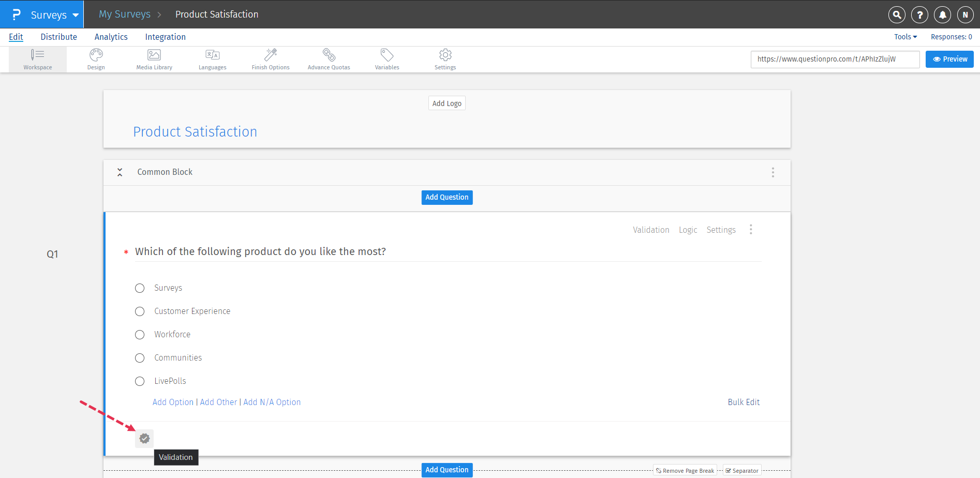The width and height of the screenshot is (980, 478).
Task: Select the Surveys radio option
Action: point(140,288)
